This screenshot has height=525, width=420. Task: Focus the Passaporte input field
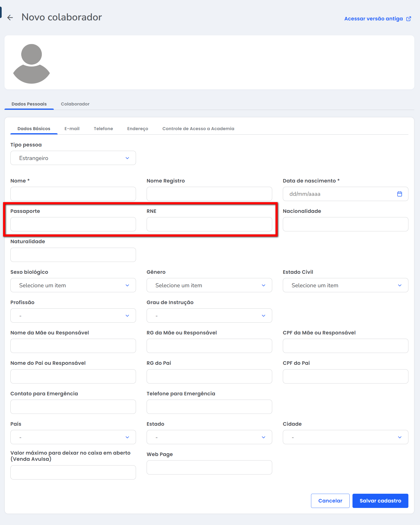point(73,224)
